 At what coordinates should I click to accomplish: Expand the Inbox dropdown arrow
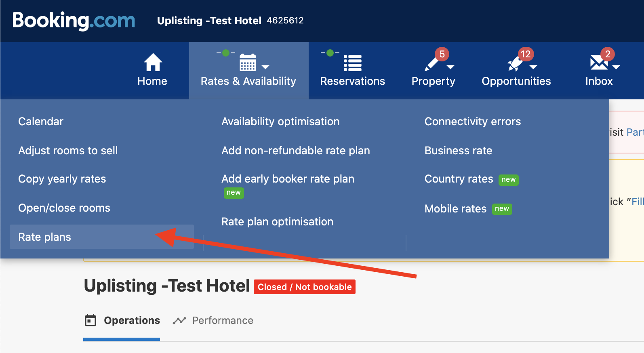616,67
